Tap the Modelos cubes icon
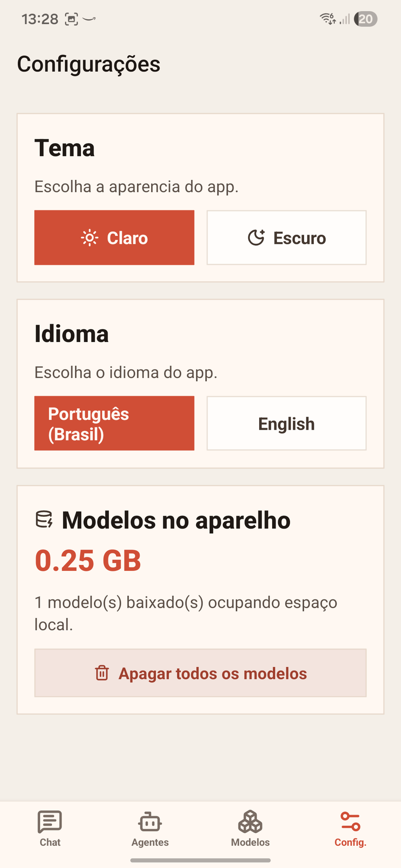 point(250,822)
